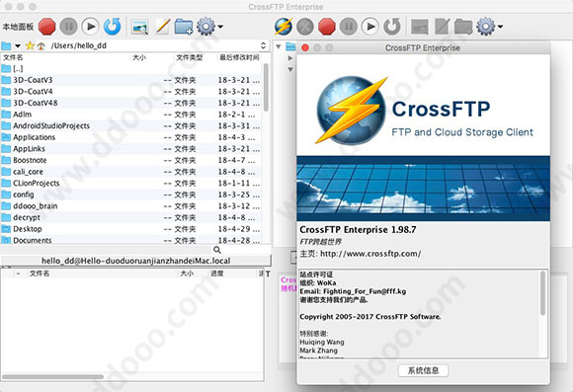This screenshot has width=573, height=392.
Task: Sort by the 文件名 column header
Action: point(13,57)
